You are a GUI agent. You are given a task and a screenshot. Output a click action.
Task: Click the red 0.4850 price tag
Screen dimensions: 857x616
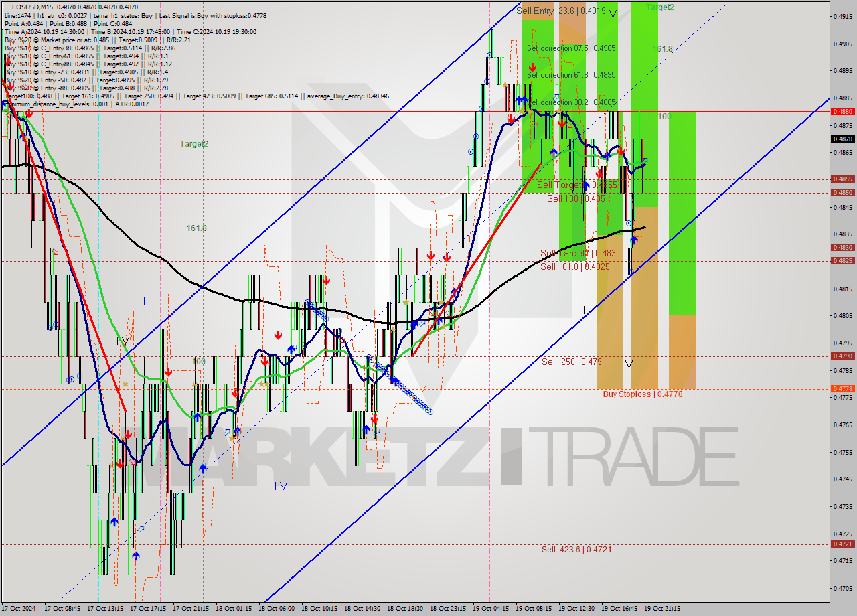pyautogui.click(x=842, y=193)
